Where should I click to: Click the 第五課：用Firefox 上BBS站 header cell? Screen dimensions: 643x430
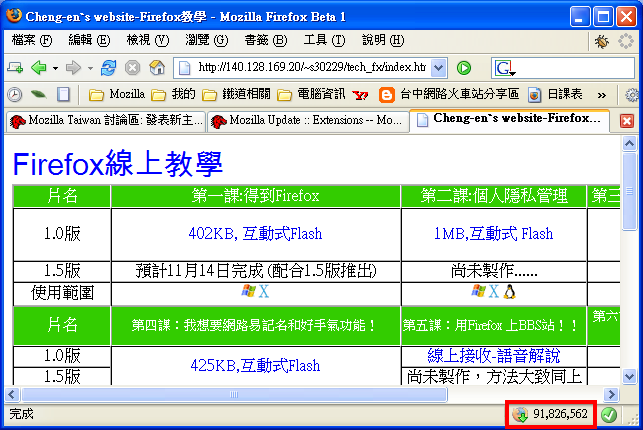pyautogui.click(x=494, y=326)
